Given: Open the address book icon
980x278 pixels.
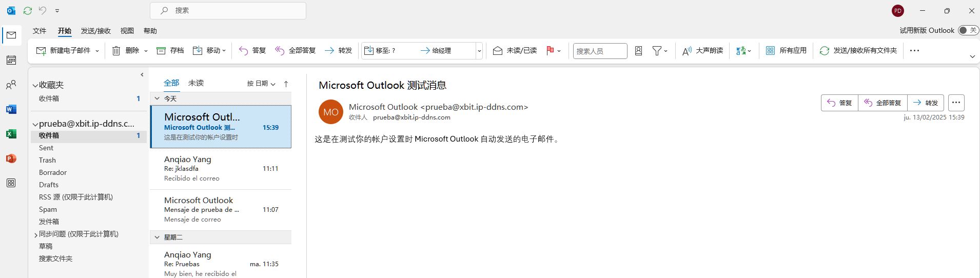Looking at the screenshot, I should [638, 51].
